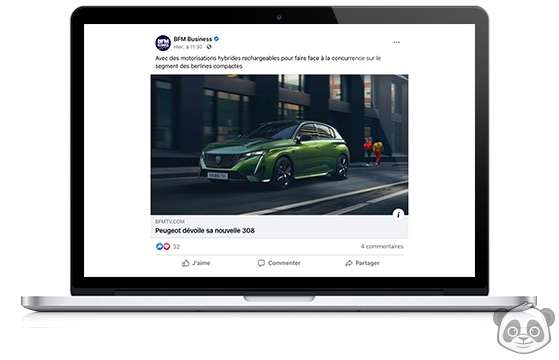Click the Commenter button
559x360 pixels.
point(279,263)
